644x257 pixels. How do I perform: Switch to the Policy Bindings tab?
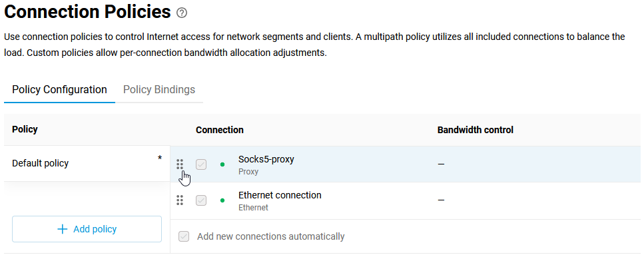point(159,89)
